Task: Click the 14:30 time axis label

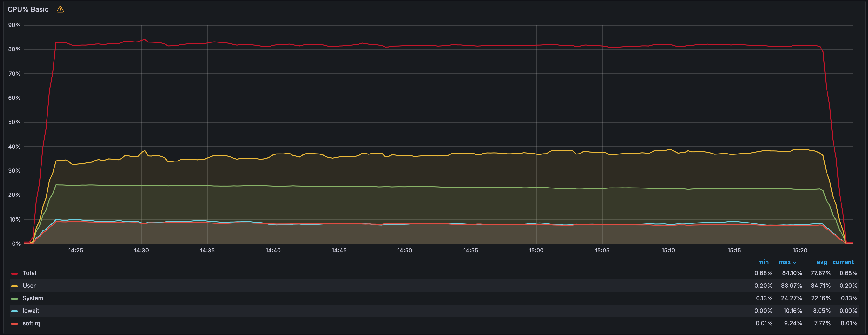Action: [141, 250]
